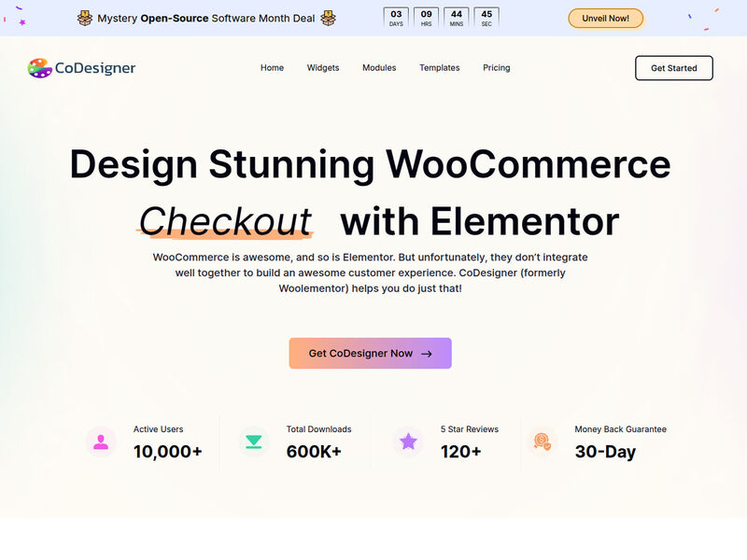Screen dimensions: 747x560
Task: Click the 30-Day value
Action: 605,452
